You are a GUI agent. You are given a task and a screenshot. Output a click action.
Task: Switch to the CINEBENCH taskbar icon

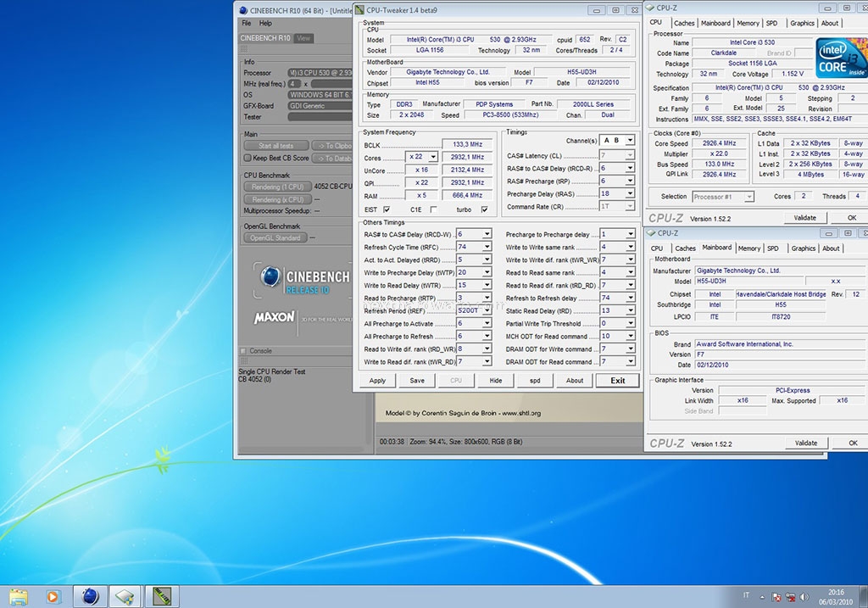(90, 596)
